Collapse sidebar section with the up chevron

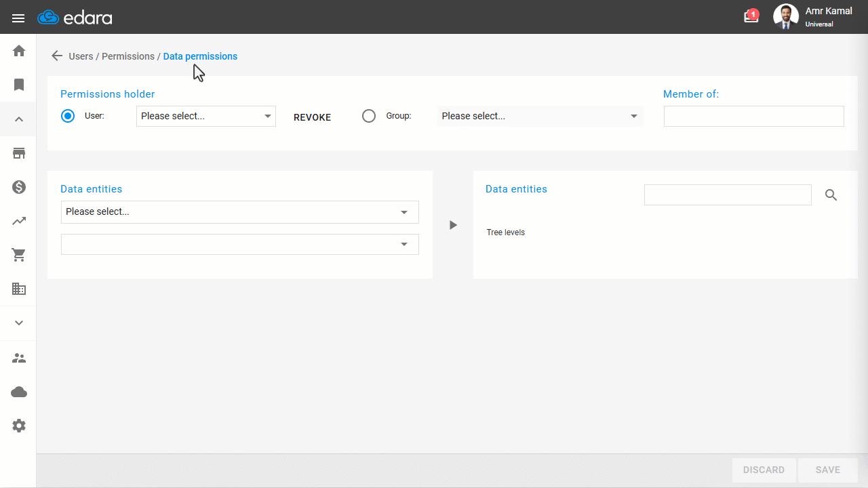point(19,119)
